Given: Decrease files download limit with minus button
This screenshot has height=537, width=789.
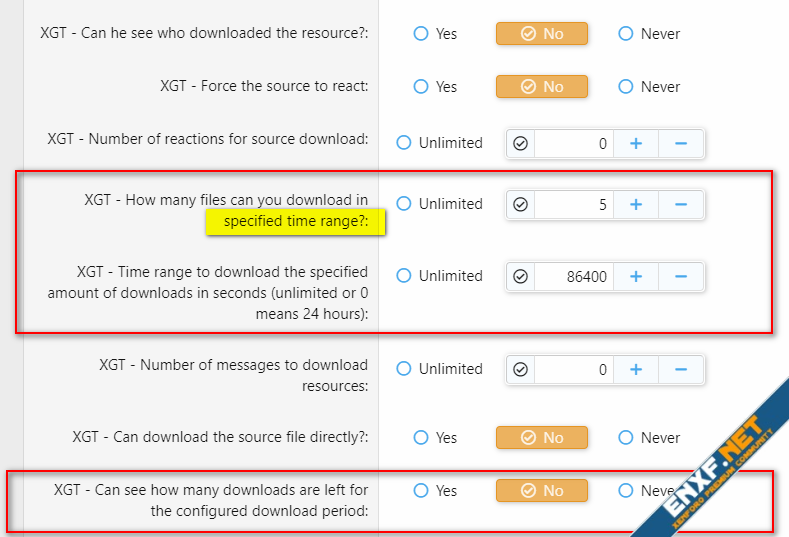Looking at the screenshot, I should (681, 204).
